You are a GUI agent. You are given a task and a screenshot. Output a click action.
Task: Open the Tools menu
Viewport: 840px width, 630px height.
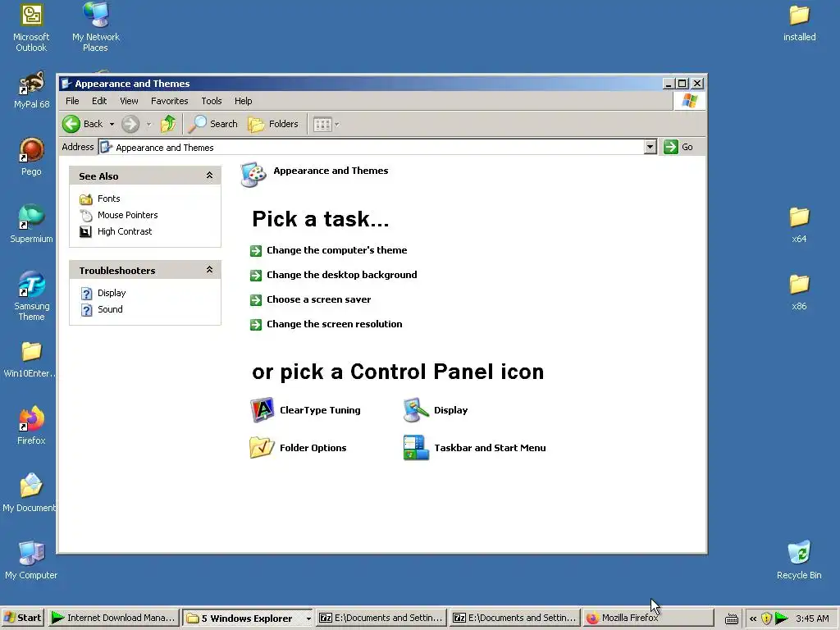click(x=212, y=101)
